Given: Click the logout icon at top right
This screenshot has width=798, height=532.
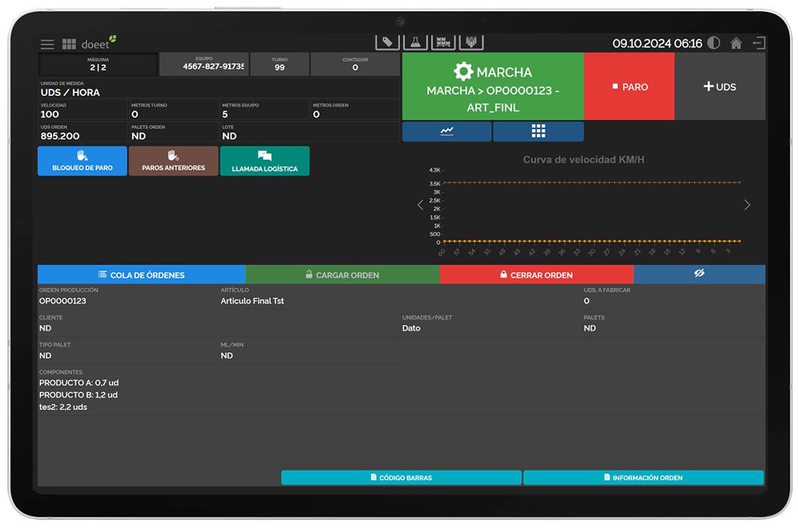Looking at the screenshot, I should coord(759,44).
